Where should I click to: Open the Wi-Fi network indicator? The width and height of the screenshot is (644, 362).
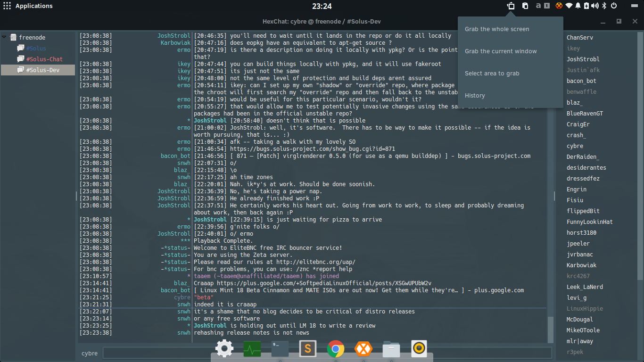[x=569, y=6]
